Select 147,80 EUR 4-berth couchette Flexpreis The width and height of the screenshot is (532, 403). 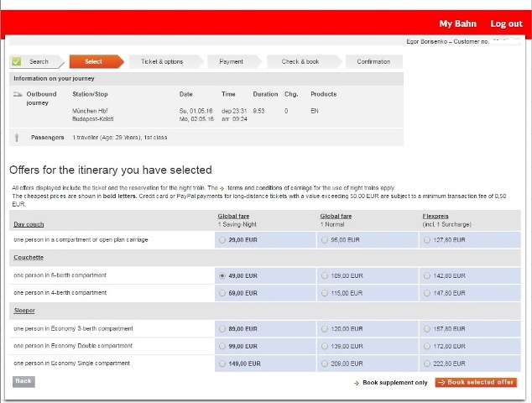coord(427,293)
